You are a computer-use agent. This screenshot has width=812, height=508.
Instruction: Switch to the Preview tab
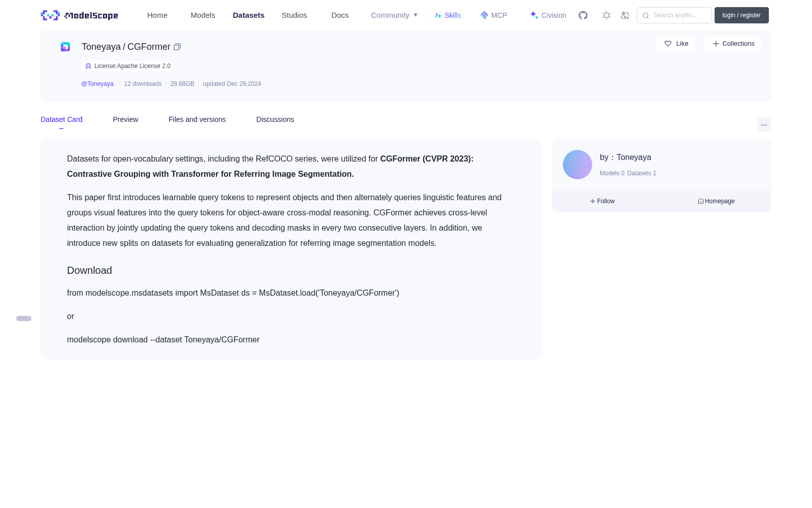point(125,119)
